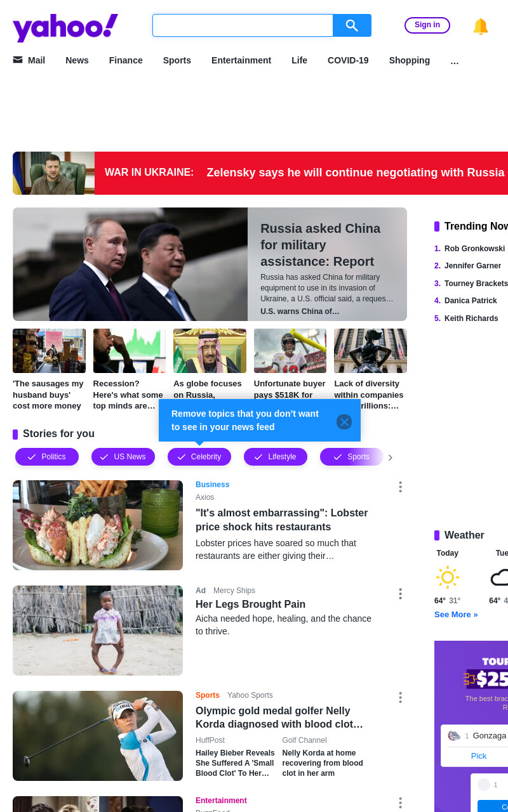The image size is (508, 812).
Task: Click today's sunny weather icon
Action: tap(448, 577)
